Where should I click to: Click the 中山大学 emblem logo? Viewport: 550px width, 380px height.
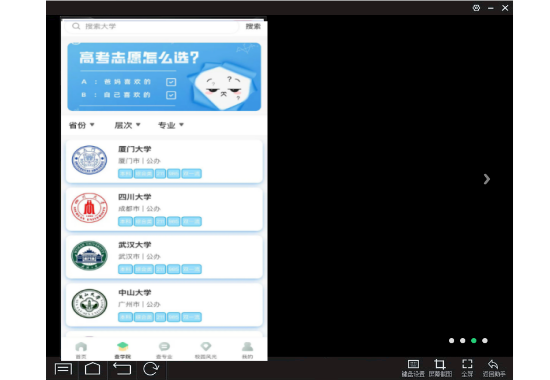(89, 304)
